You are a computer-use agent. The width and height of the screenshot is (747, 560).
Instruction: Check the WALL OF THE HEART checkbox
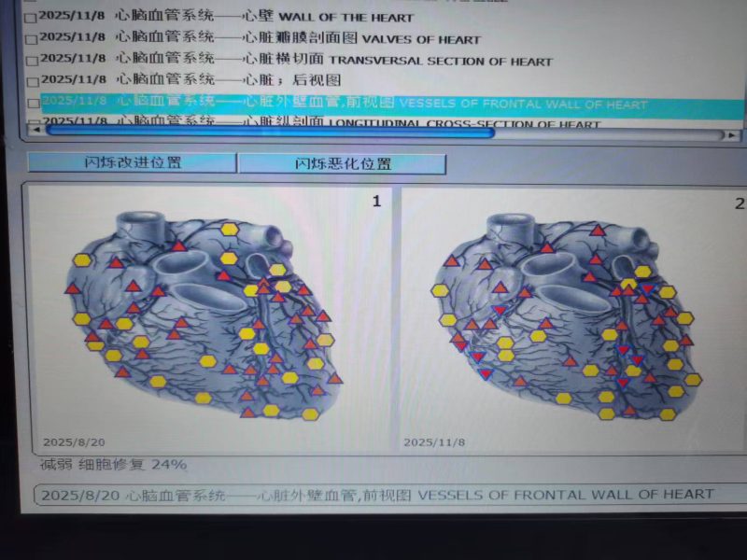(31, 19)
